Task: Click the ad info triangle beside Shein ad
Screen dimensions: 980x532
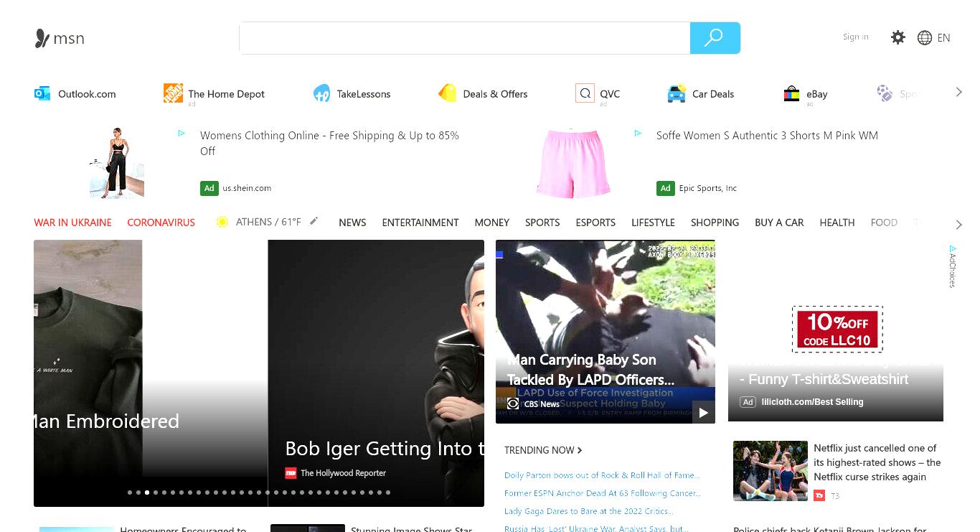Action: [x=182, y=133]
